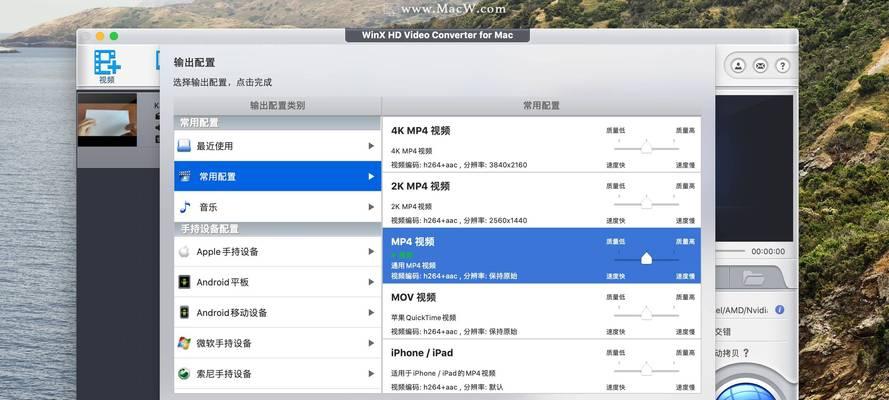889x400 pixels.
Task: Adjust the 4K MP4 视频 quality slider
Action: [x=646, y=148]
